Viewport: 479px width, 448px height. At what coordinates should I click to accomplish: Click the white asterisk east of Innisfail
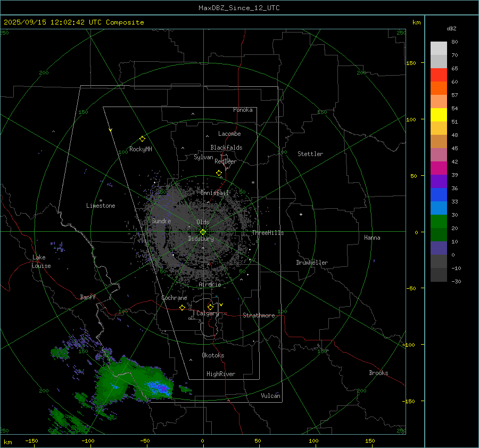tap(253, 183)
